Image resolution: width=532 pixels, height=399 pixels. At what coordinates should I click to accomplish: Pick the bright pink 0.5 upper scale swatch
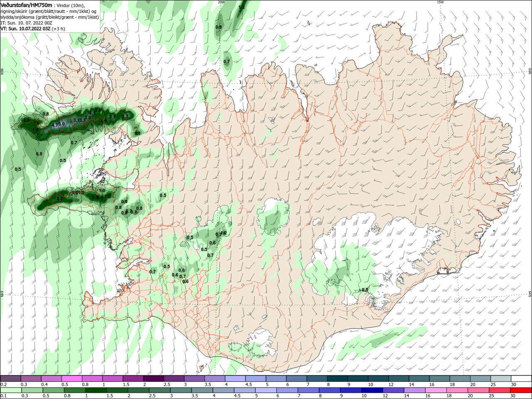[x=72, y=379]
